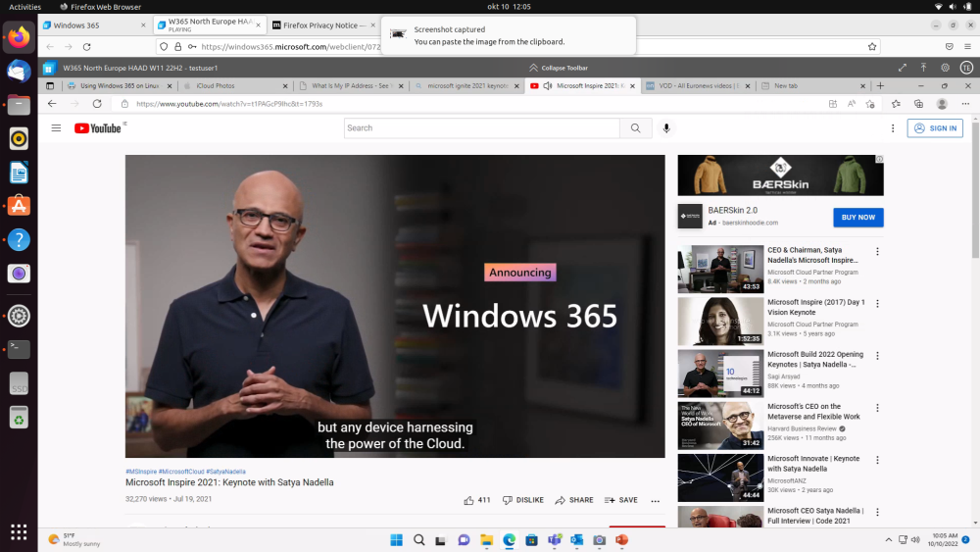
Task: Collapse the Windows 365 toolbar
Action: click(x=559, y=68)
